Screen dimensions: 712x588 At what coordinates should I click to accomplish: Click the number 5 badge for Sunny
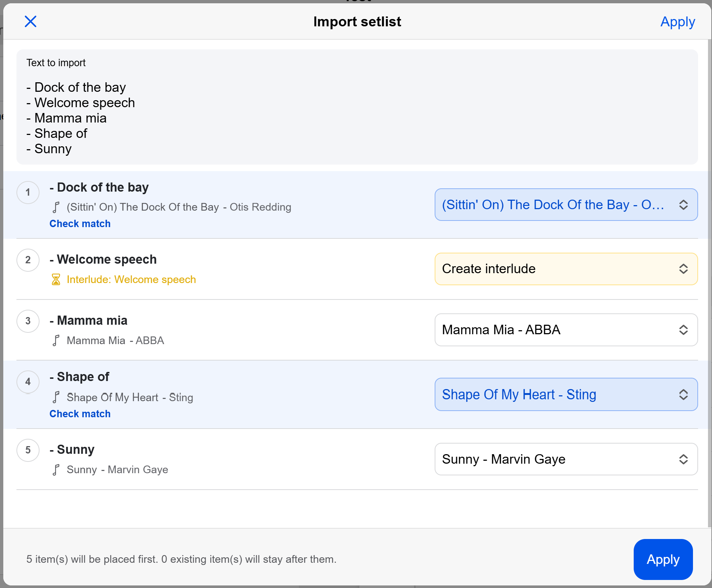click(x=28, y=450)
